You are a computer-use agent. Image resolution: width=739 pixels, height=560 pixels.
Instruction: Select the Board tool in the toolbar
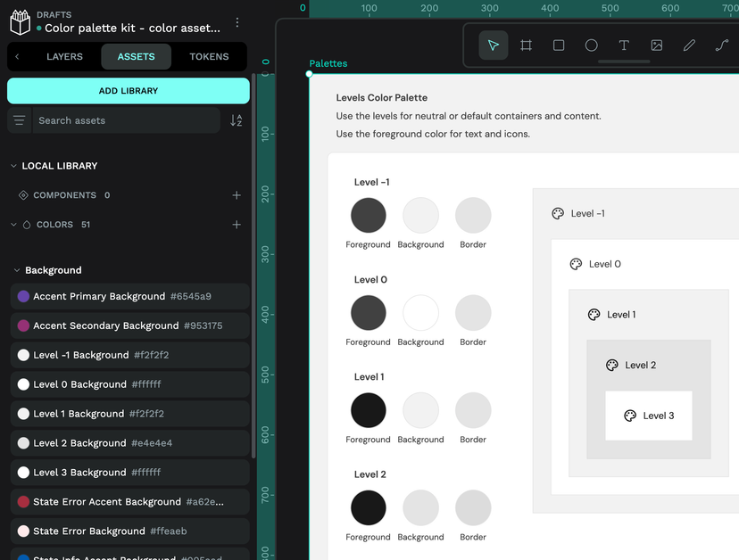point(526,45)
